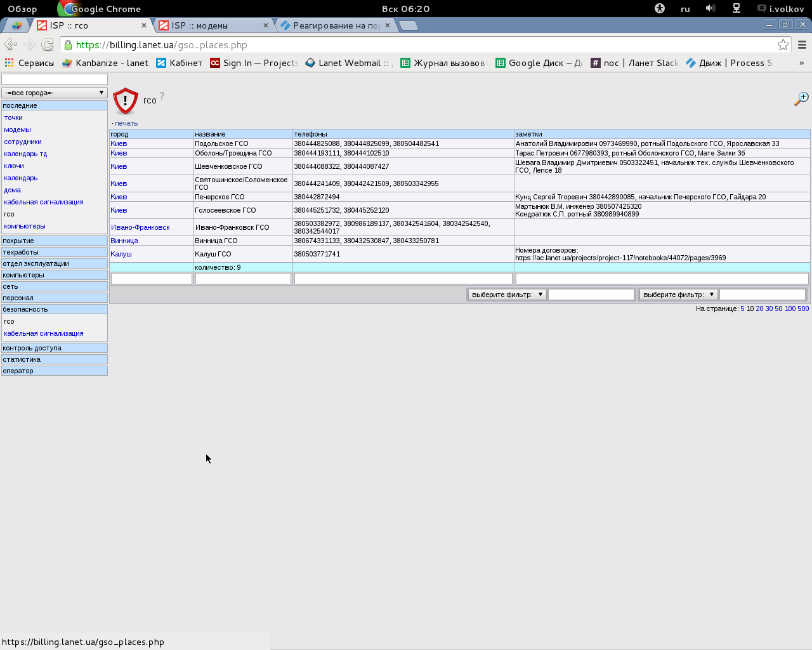Open the Винница city link
Screen dimensions: 812x650
124,241
